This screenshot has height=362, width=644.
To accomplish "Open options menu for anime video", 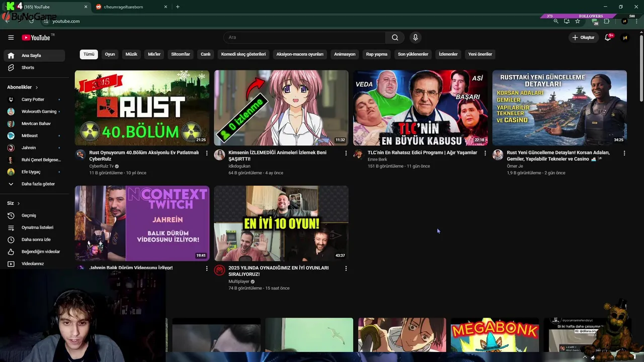I will tap(346, 153).
